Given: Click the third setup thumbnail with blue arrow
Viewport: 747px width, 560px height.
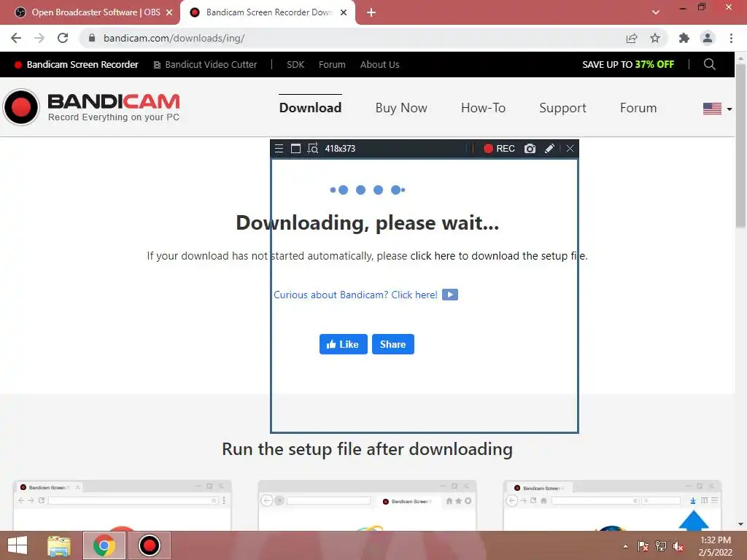Looking at the screenshot, I should pyautogui.click(x=612, y=505).
